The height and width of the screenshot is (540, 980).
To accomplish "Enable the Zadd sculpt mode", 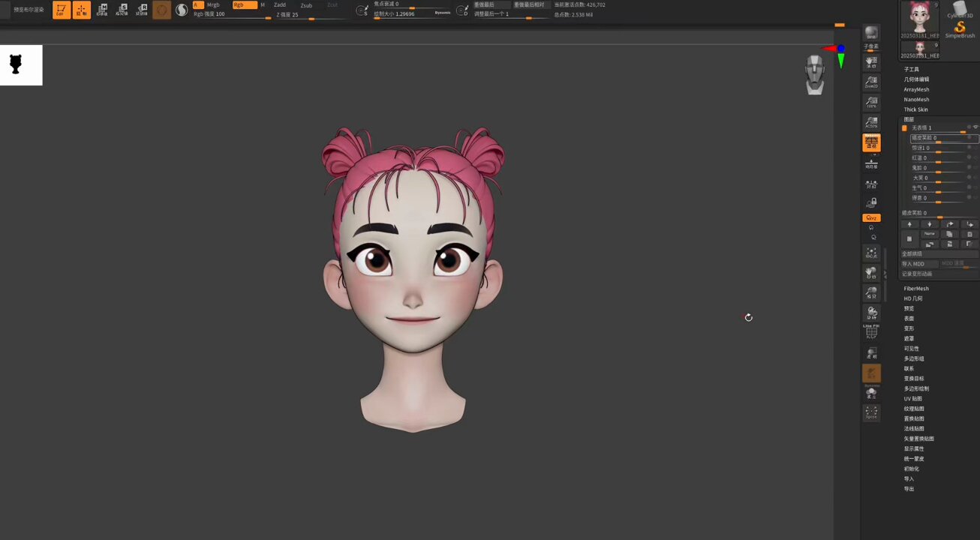I will (x=279, y=5).
